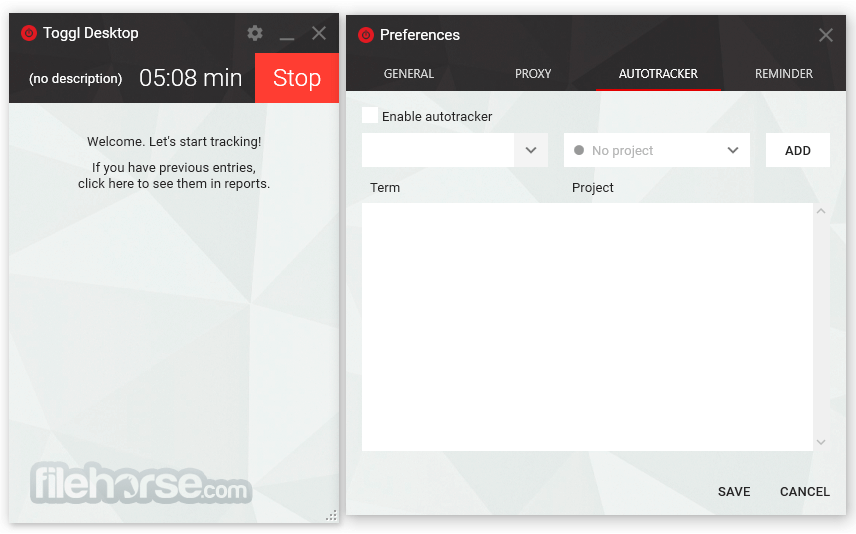Click scroll down arrow in rules list

(x=821, y=442)
